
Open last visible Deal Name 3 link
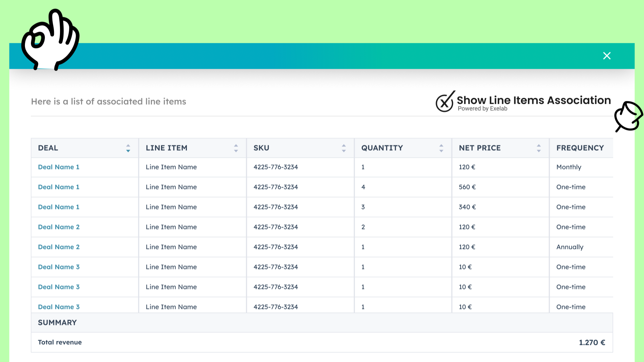(x=59, y=307)
